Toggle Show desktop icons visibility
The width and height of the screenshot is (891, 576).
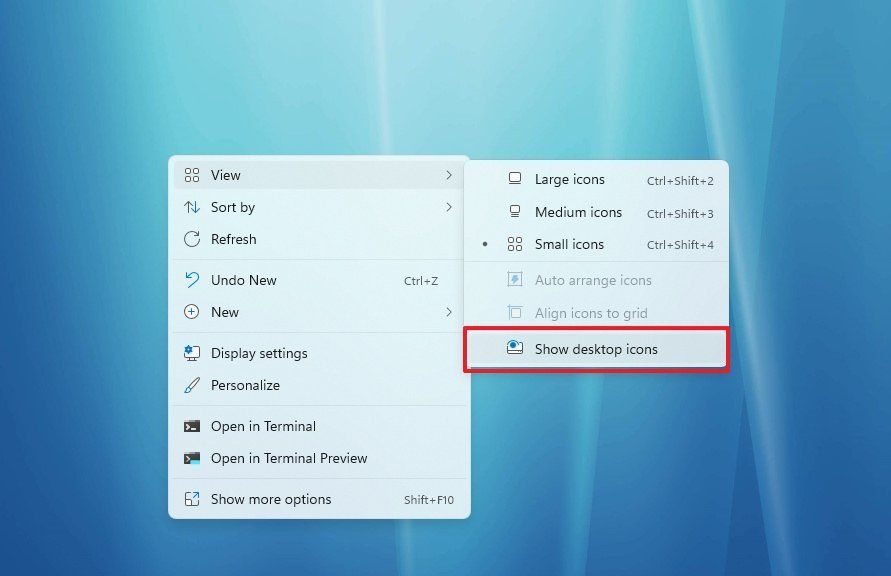tap(596, 348)
